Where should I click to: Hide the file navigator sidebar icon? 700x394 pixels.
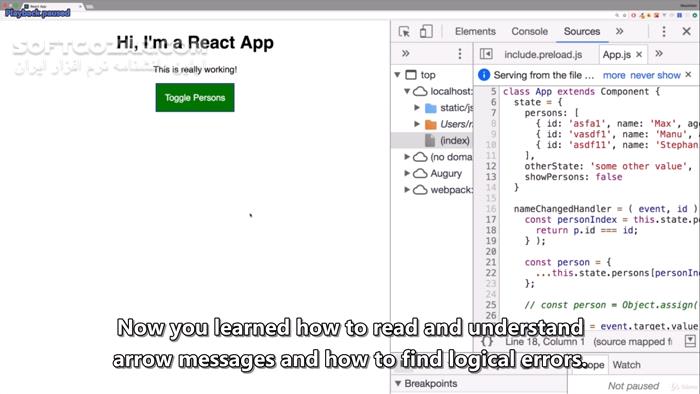click(486, 54)
